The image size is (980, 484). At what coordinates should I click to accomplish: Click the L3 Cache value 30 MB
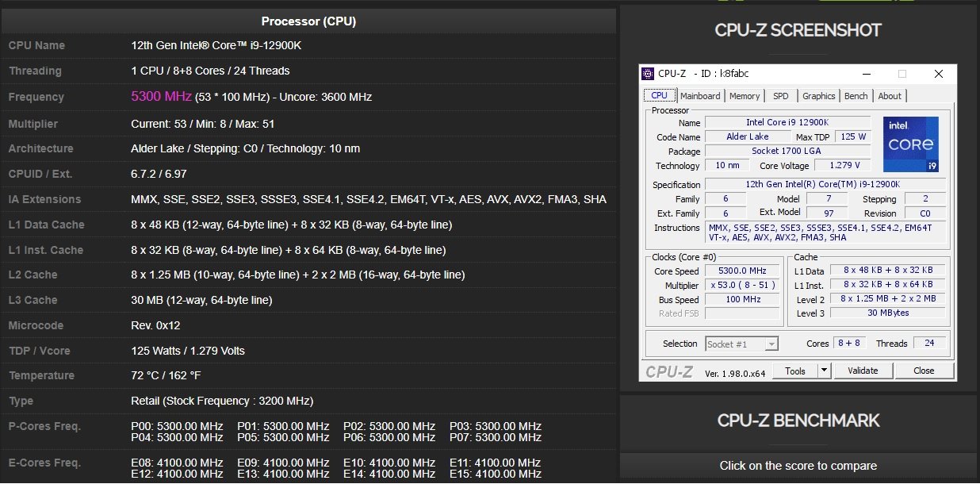click(x=201, y=300)
